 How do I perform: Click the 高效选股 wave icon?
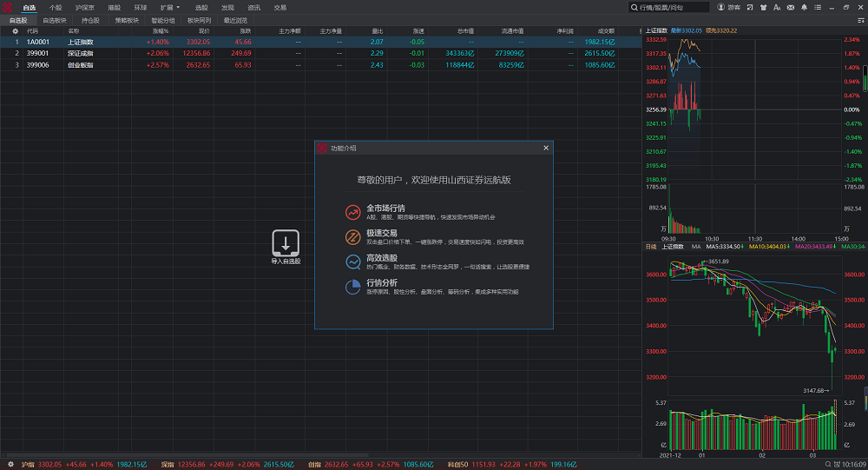coord(352,261)
